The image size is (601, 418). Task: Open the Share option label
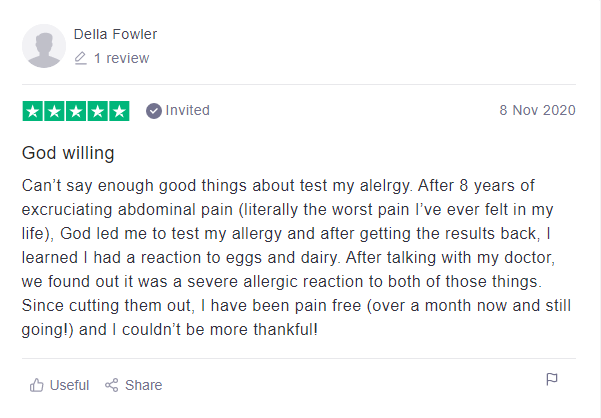click(x=143, y=385)
